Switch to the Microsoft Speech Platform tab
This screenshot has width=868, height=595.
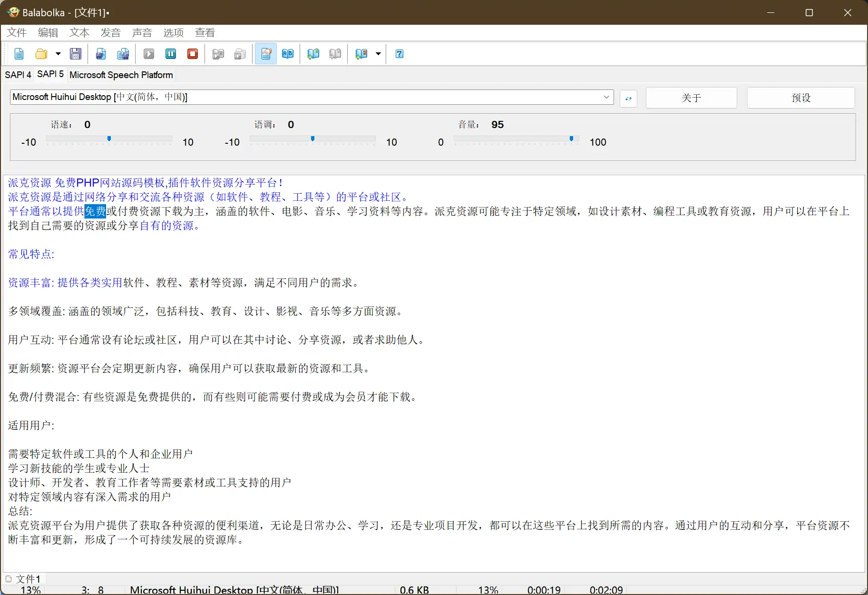121,75
